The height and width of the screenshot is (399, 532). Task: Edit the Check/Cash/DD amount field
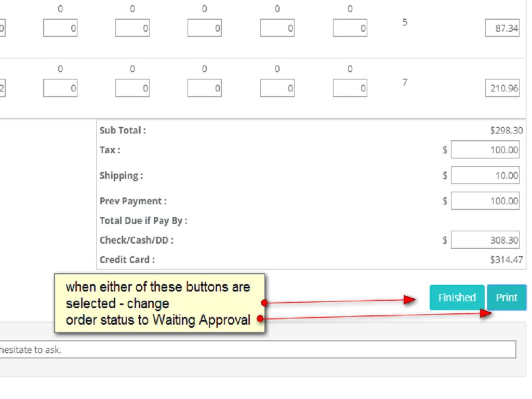tap(485, 241)
